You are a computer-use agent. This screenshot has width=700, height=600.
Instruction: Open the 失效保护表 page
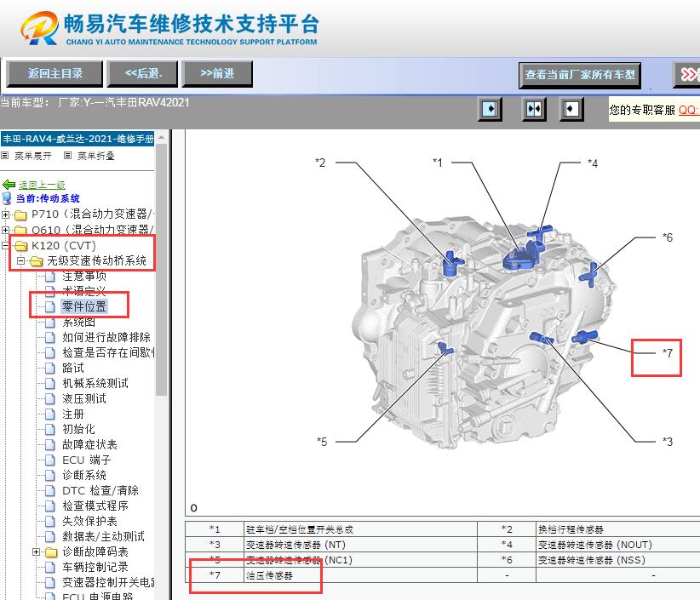(89, 521)
